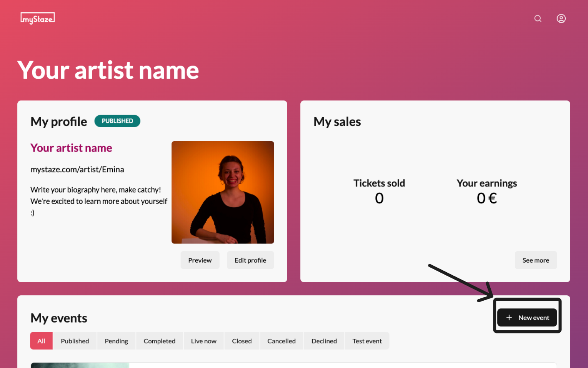The height and width of the screenshot is (368, 588).
Task: Click the 'My sales' heading
Action: click(x=337, y=122)
